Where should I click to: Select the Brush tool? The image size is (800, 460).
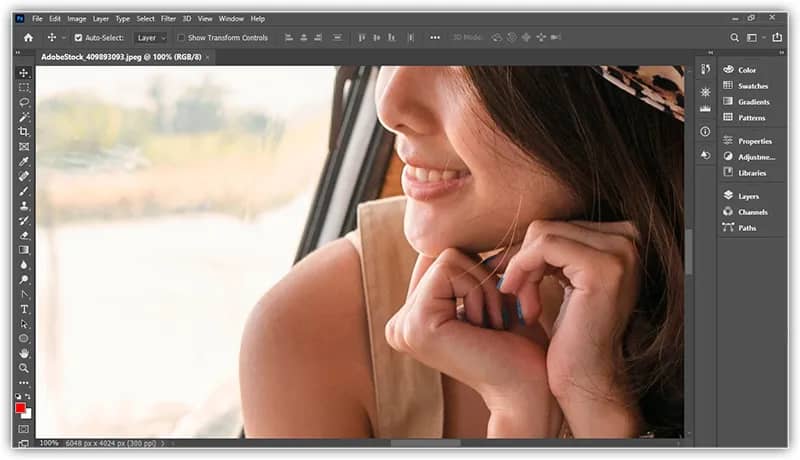pos(23,191)
